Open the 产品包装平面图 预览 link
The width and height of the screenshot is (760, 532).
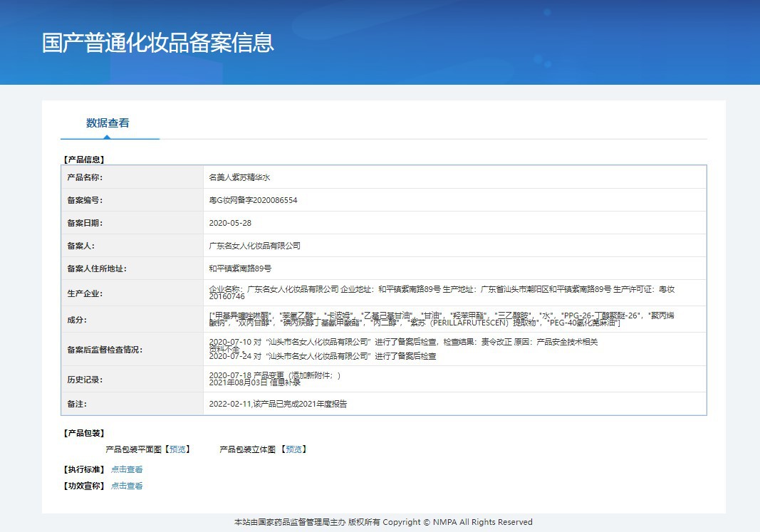[177, 449]
